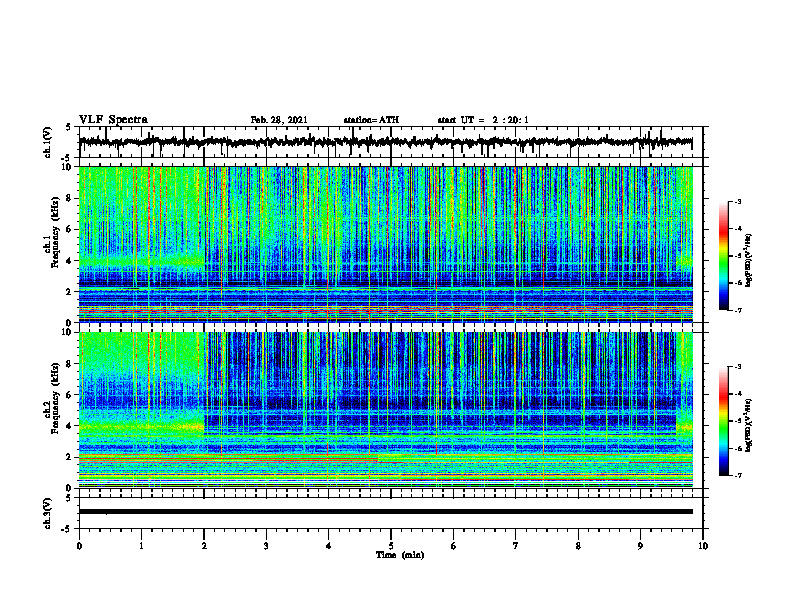Image resolution: width=792 pixels, height=612 pixels.
Task: Click the time axis tick label '9'
Action: click(640, 546)
